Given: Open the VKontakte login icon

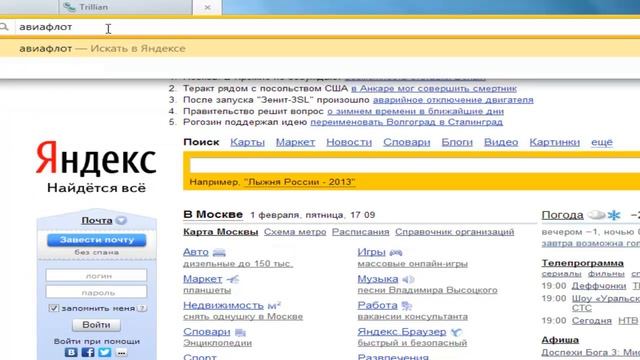Looking at the screenshot, I should tap(71, 352).
